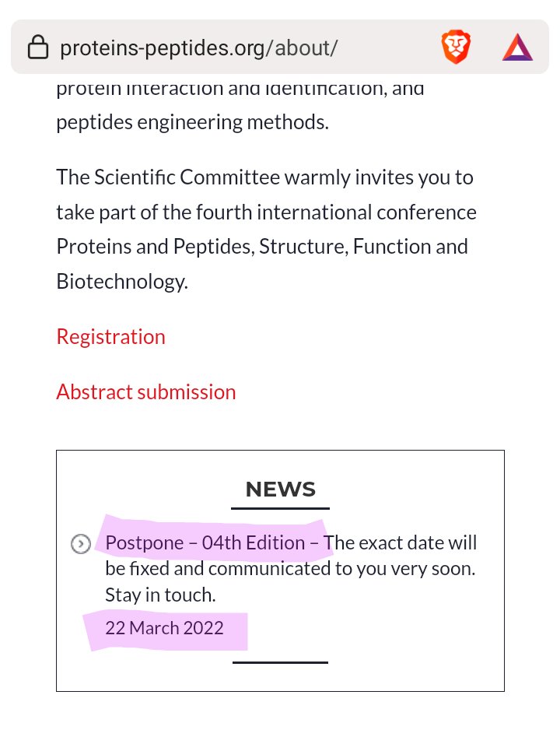Screen dimensions: 560x737
Task: Click the partially hidden 'protein interaction' line
Action: pos(240,88)
